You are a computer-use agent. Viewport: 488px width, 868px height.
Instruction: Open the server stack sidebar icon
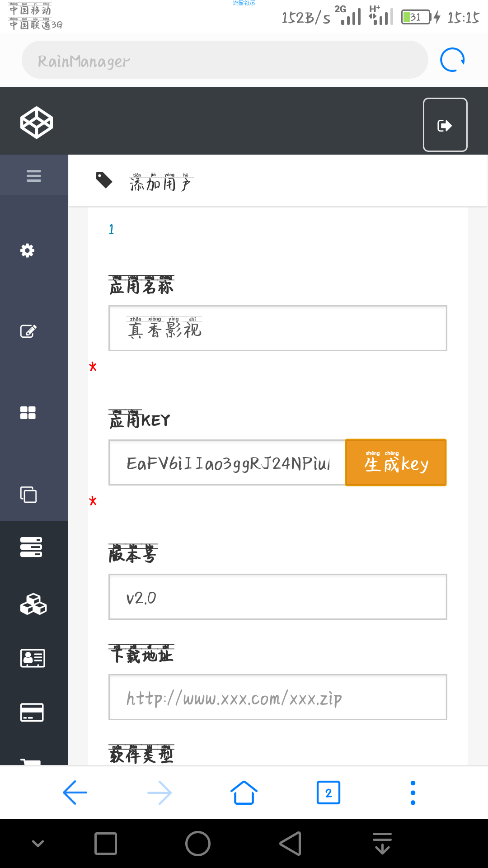(x=31, y=547)
